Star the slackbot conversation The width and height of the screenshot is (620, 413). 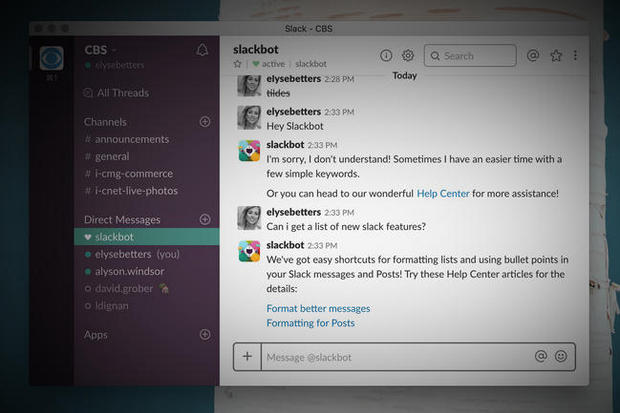(x=237, y=64)
